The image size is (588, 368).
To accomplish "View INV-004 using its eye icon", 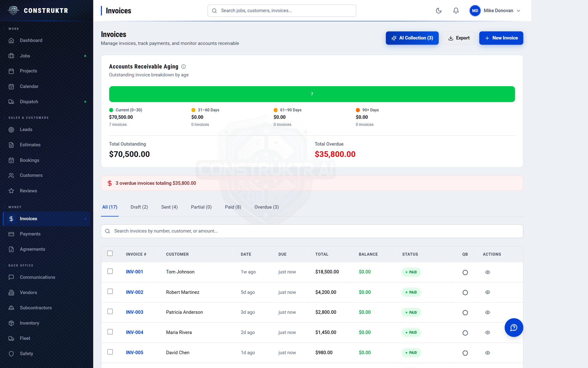I will pyautogui.click(x=488, y=333).
